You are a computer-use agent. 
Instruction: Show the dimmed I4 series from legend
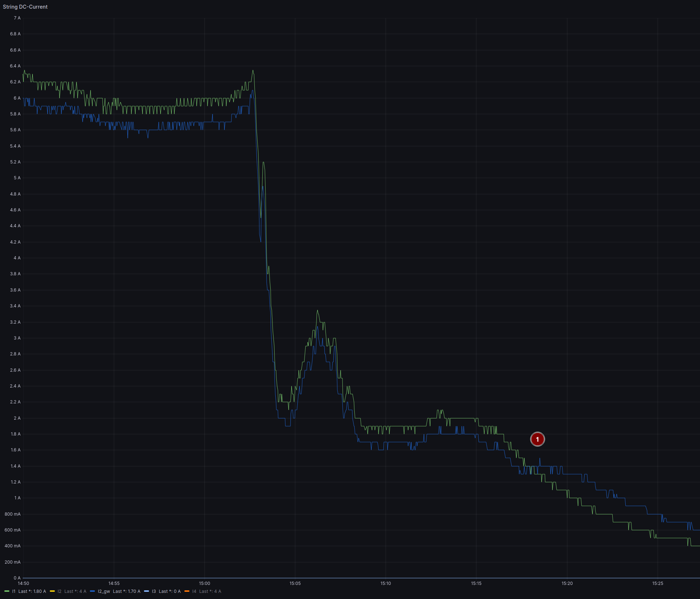(x=194, y=591)
